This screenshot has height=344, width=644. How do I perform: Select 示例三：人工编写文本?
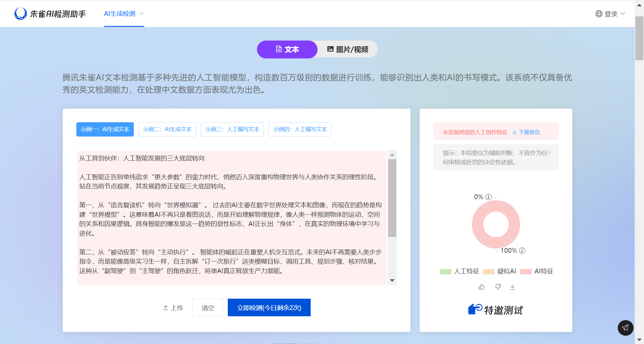232,129
